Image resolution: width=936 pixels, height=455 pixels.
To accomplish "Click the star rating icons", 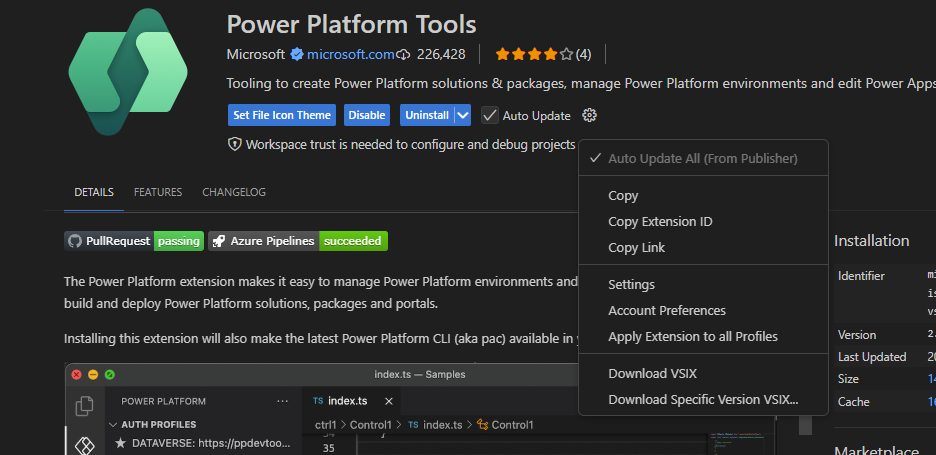I will point(534,55).
